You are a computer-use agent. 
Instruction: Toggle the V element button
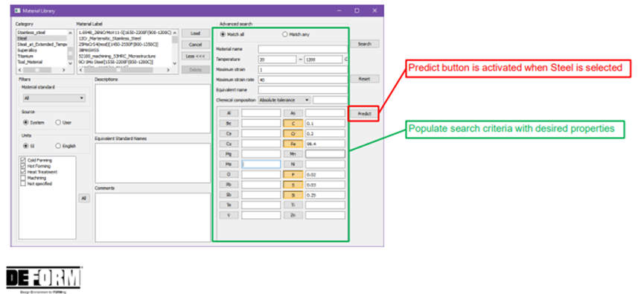tap(229, 215)
